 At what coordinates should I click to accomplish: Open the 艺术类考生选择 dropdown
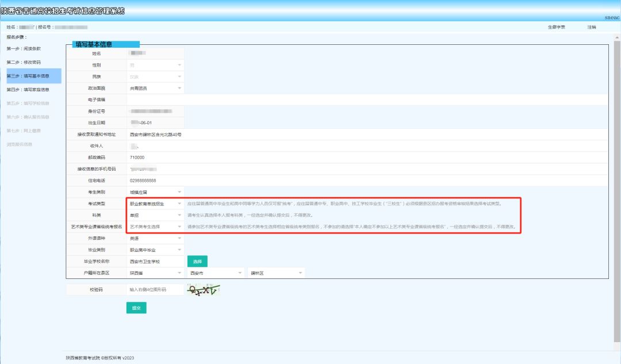point(155,227)
